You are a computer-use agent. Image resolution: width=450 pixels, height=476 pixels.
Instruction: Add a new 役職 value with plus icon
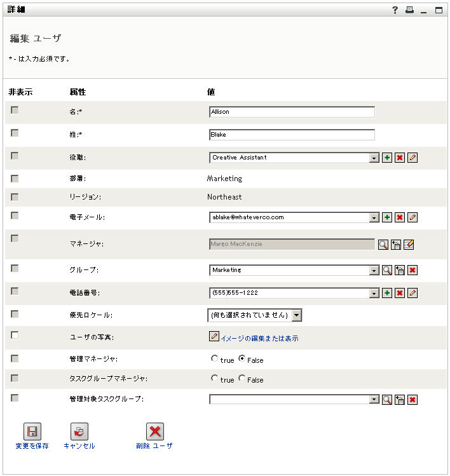point(387,158)
